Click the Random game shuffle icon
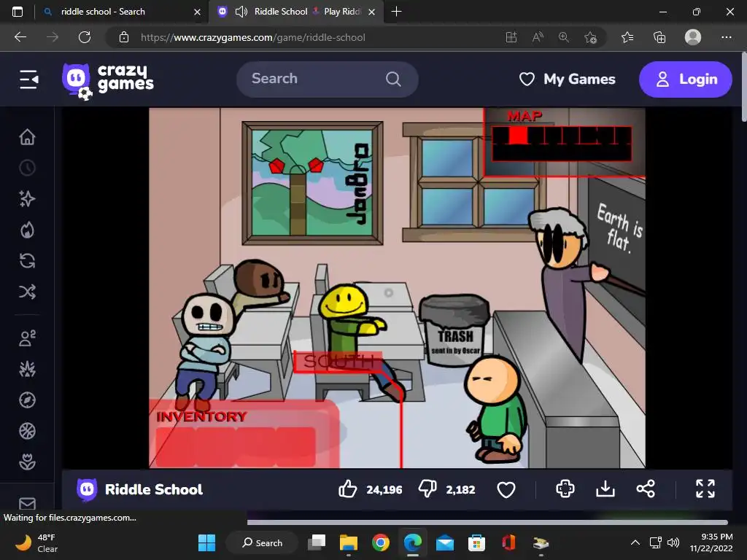Viewport: 747px width, 560px height. tap(27, 292)
